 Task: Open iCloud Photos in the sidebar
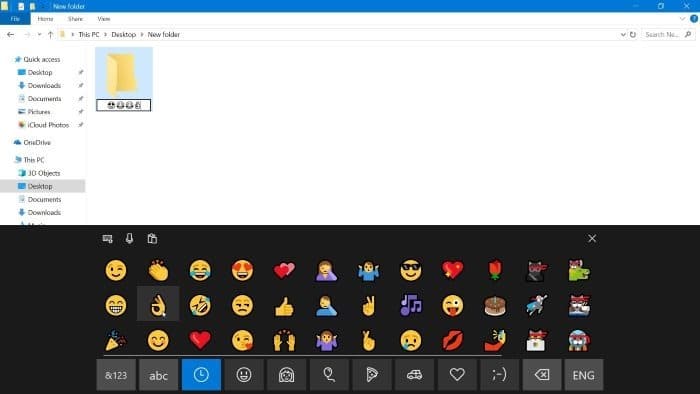point(48,125)
